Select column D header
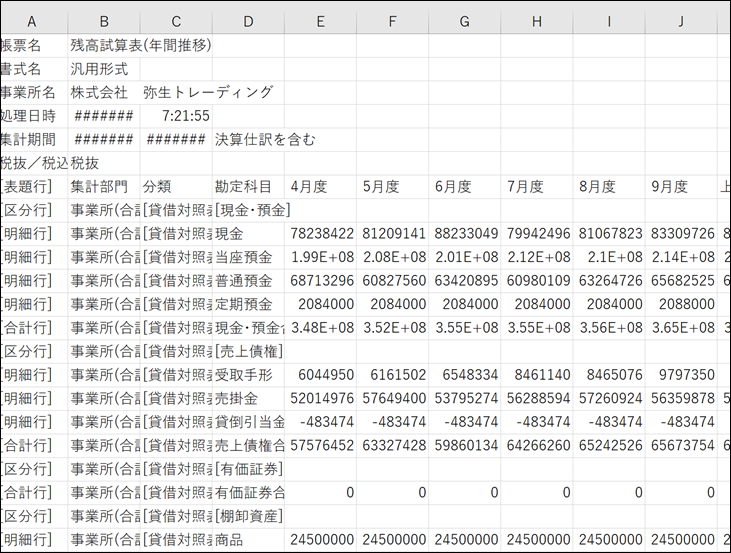 click(248, 21)
